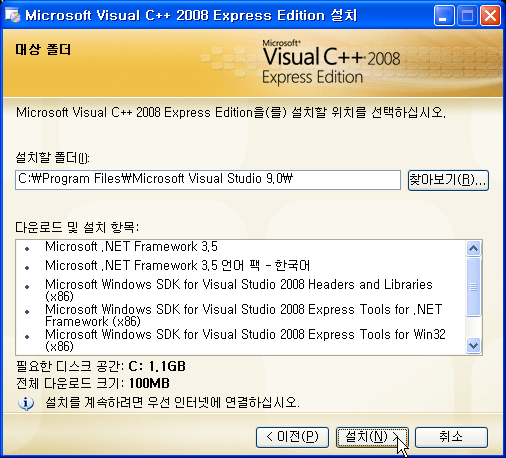
Task: Go back with the < 이전(P) button
Action: [x=292, y=437]
